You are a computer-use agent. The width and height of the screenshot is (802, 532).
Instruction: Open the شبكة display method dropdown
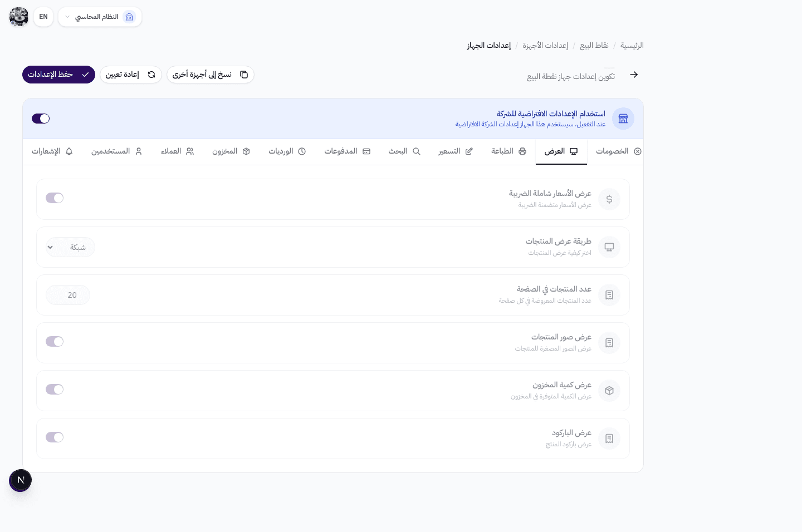click(x=70, y=247)
